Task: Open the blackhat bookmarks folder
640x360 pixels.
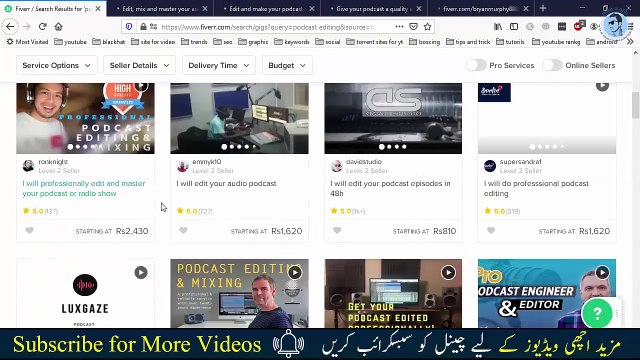Action: click(x=109, y=42)
